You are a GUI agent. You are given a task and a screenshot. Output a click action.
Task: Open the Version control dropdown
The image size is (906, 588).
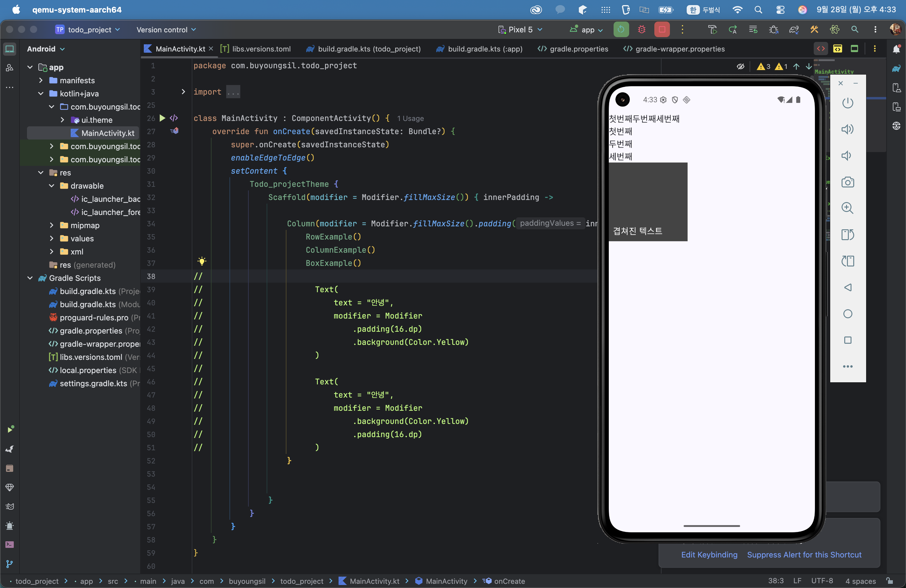(x=166, y=30)
